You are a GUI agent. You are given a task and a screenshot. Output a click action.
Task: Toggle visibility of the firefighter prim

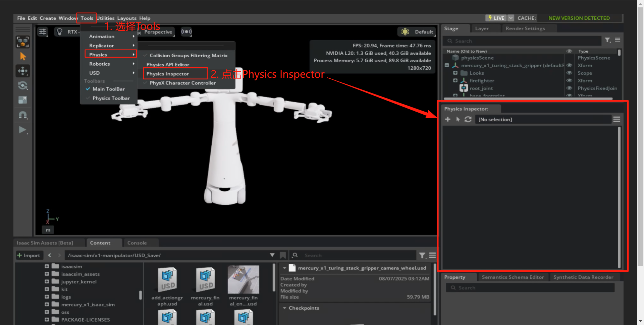point(569,80)
